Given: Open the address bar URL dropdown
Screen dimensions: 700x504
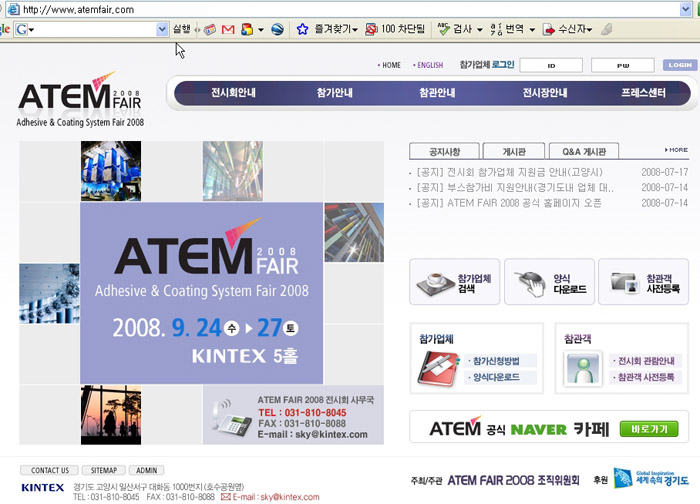Looking at the screenshot, I should pos(685,9).
